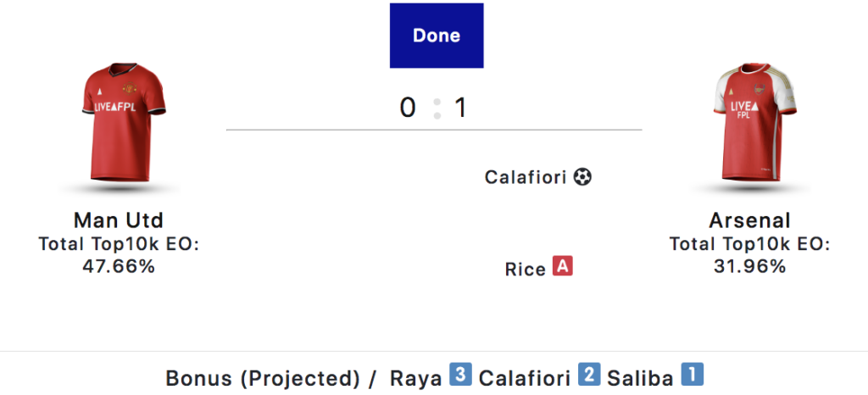Click the Arsenal team name
Viewport: 868px width, 395px height.
(749, 221)
